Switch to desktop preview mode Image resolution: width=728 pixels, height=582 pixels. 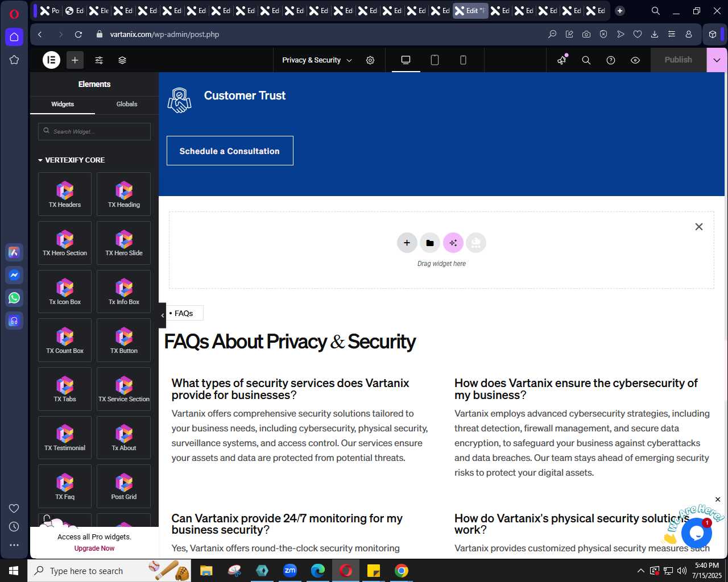pyautogui.click(x=406, y=60)
